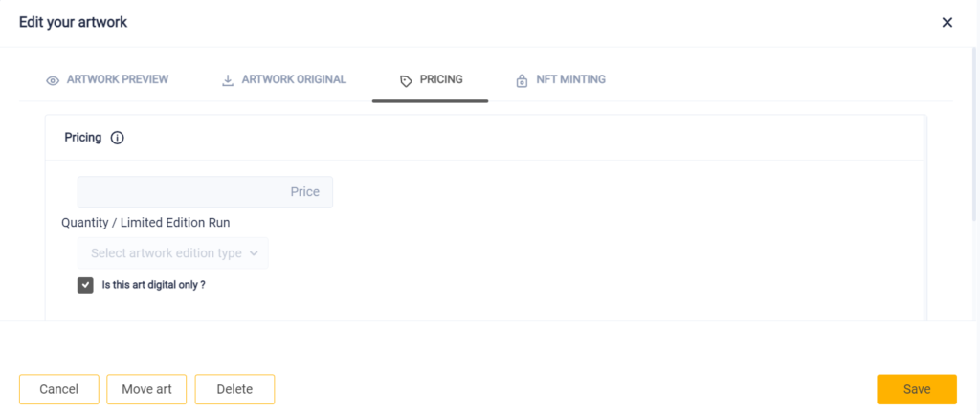The width and height of the screenshot is (980, 414).
Task: Click the Move art button
Action: (x=146, y=389)
